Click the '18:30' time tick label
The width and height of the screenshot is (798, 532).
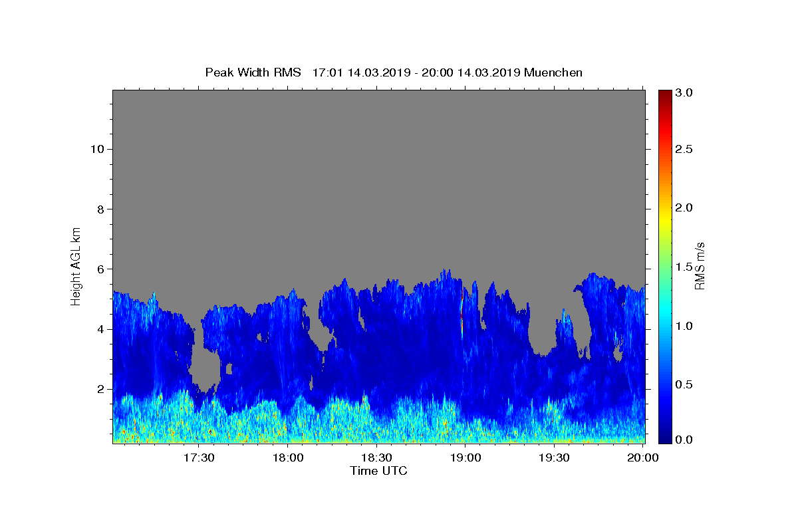click(377, 458)
